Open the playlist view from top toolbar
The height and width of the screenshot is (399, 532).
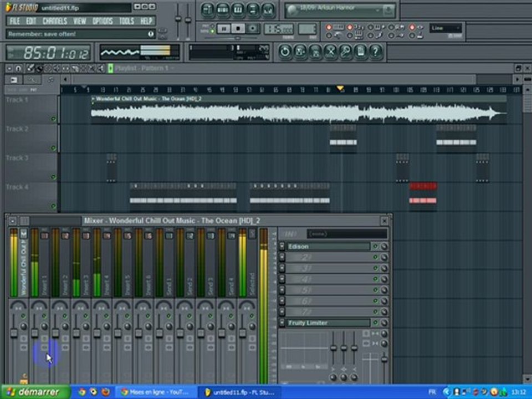[x=207, y=10]
